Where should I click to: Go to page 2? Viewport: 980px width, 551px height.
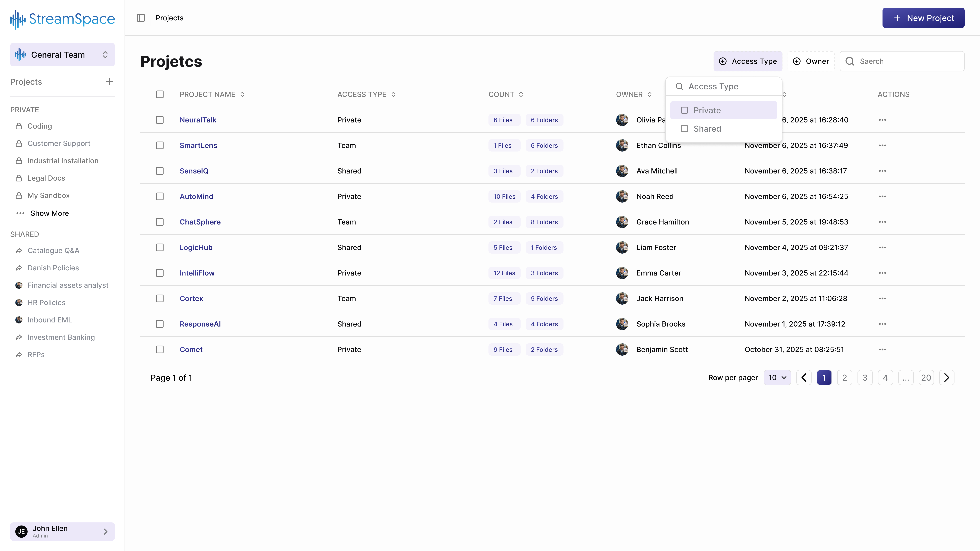844,378
